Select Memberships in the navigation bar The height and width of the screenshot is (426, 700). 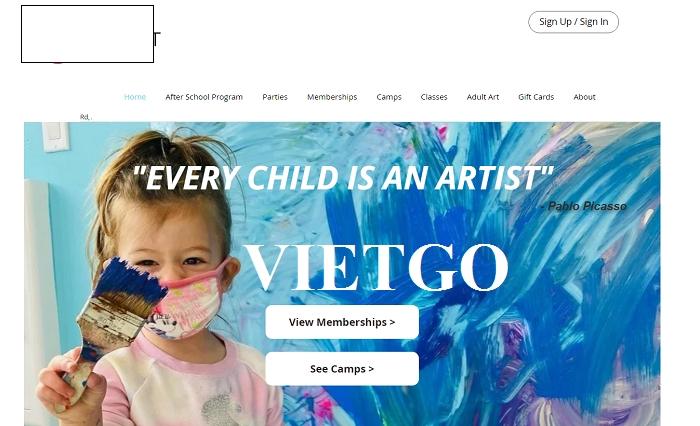point(332,97)
